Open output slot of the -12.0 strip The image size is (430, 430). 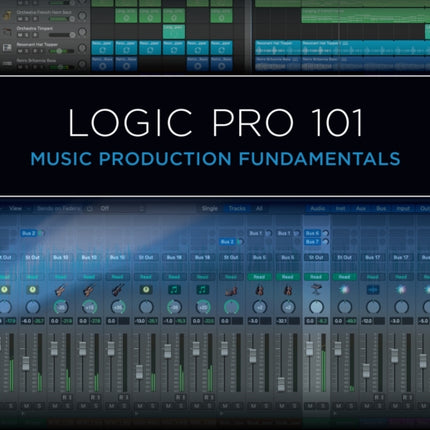click(x=373, y=257)
